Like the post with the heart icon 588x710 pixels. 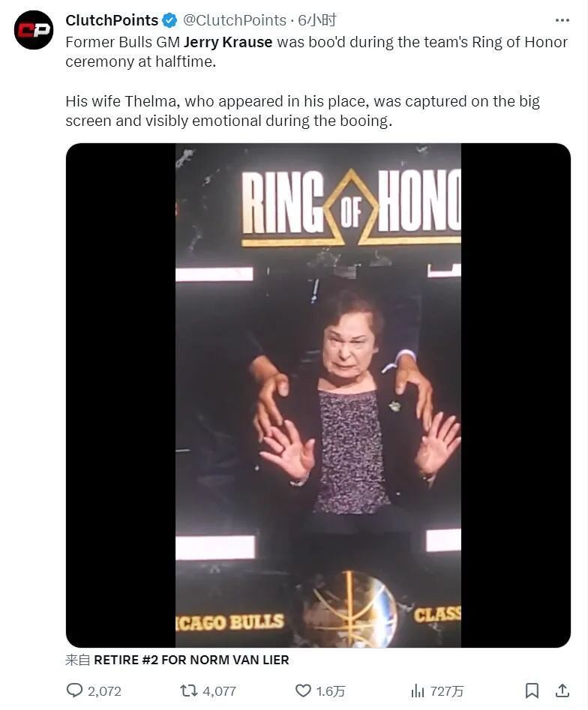point(303,691)
